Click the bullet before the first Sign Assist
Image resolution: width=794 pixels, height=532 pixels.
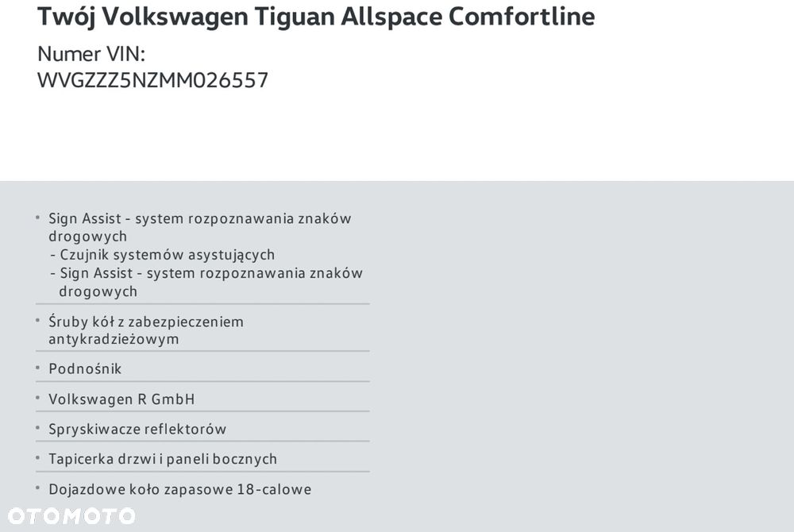[37, 217]
